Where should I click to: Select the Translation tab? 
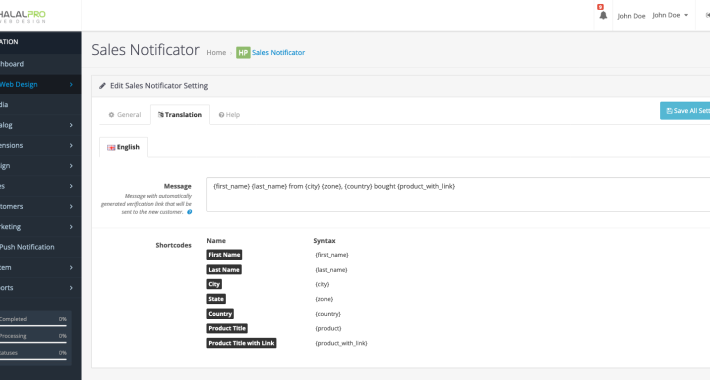pyautogui.click(x=180, y=115)
